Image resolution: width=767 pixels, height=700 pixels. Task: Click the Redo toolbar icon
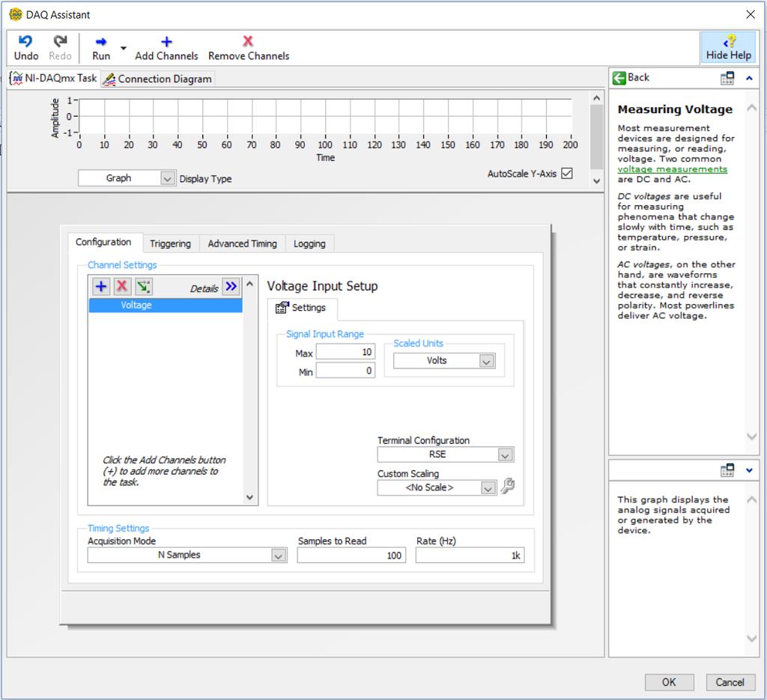point(60,47)
